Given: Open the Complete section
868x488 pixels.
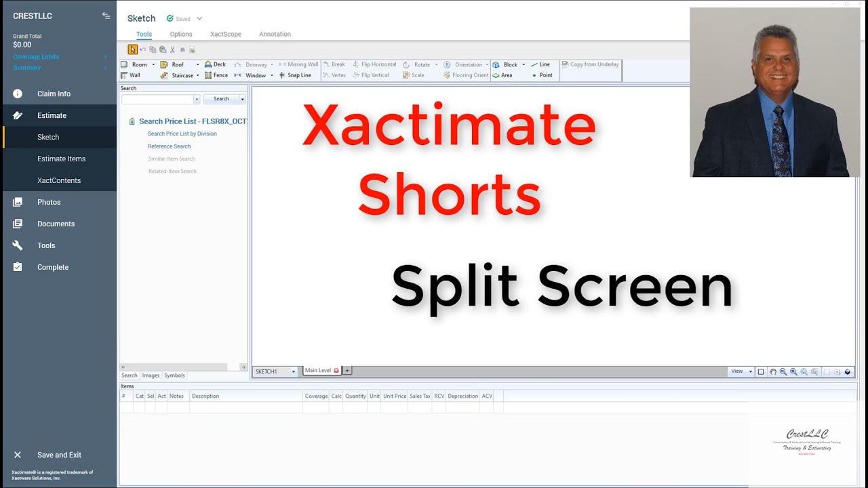Looking at the screenshot, I should pos(60,267).
